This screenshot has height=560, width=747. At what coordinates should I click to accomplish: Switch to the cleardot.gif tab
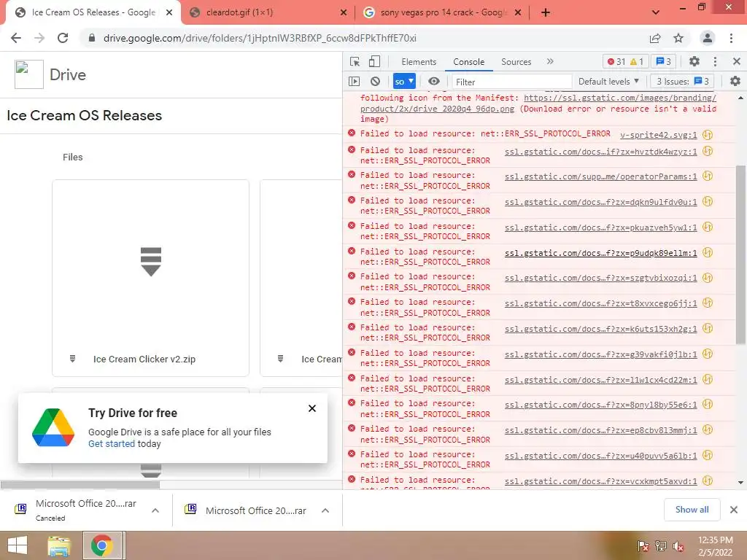[239, 12]
